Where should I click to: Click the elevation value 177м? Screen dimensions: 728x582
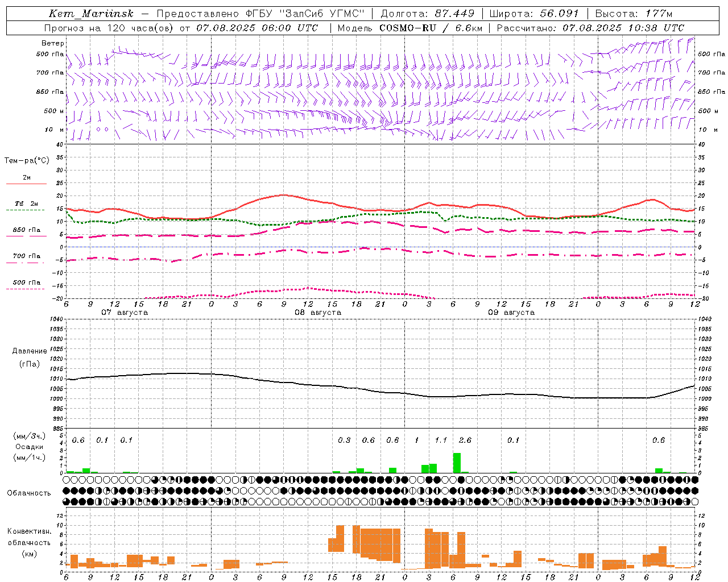(x=659, y=14)
